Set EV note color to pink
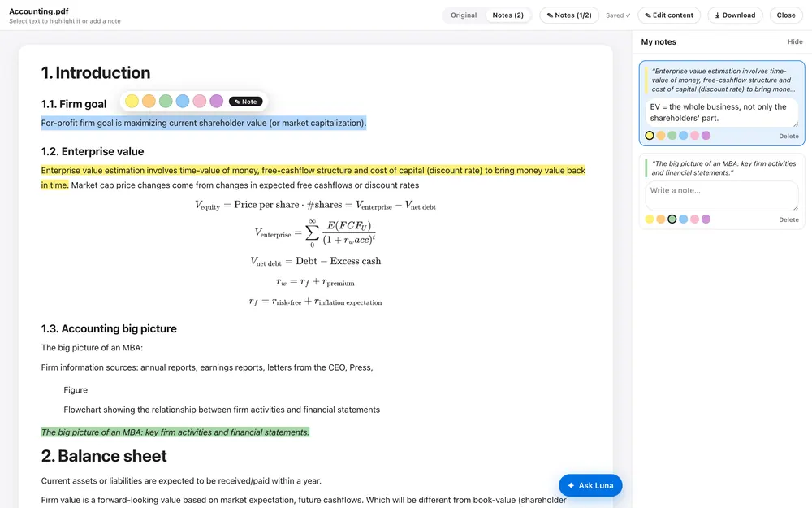 click(695, 135)
